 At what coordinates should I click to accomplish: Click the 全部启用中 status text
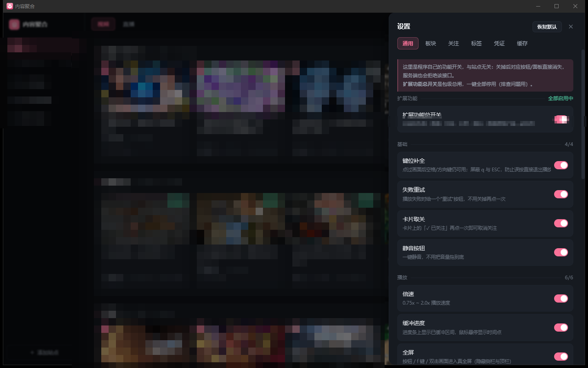(561, 99)
